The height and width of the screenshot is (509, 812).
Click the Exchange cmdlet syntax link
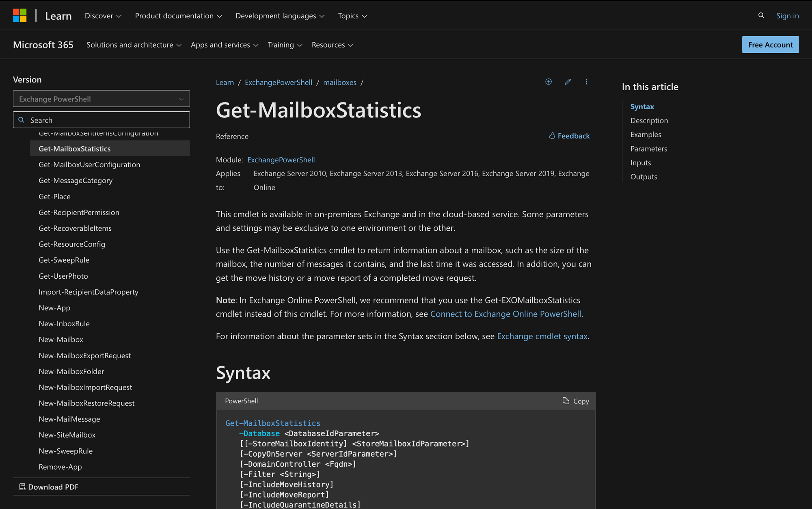542,336
